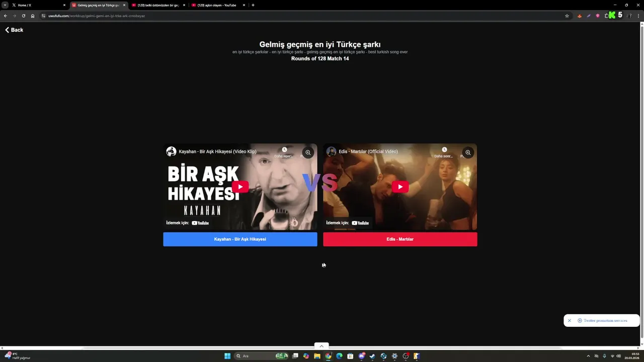Watch Kayahan video on YouTube logo
Image resolution: width=644 pixels, height=362 pixels.
click(200, 223)
